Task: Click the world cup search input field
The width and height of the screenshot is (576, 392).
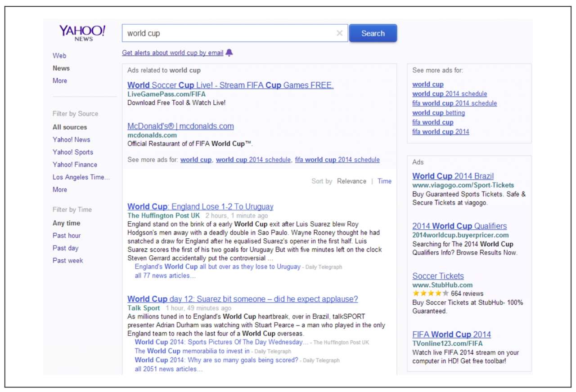Action: click(x=235, y=33)
